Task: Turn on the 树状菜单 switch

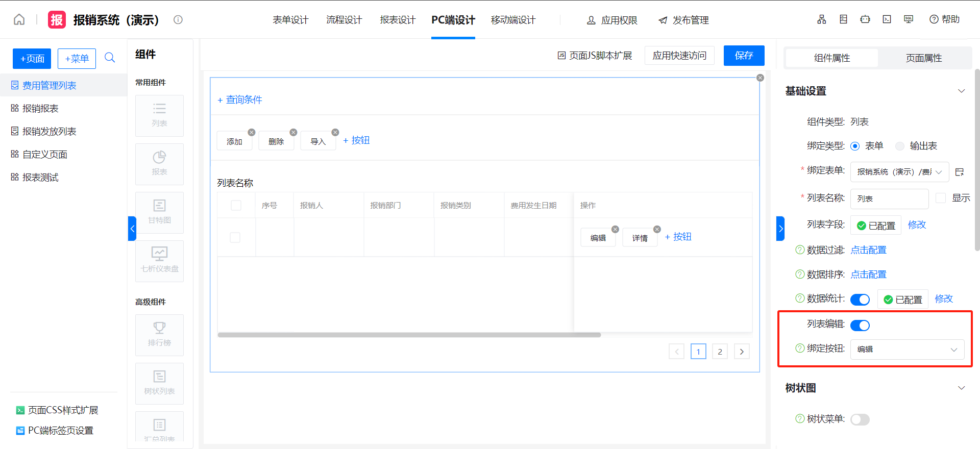Action: [x=860, y=419]
